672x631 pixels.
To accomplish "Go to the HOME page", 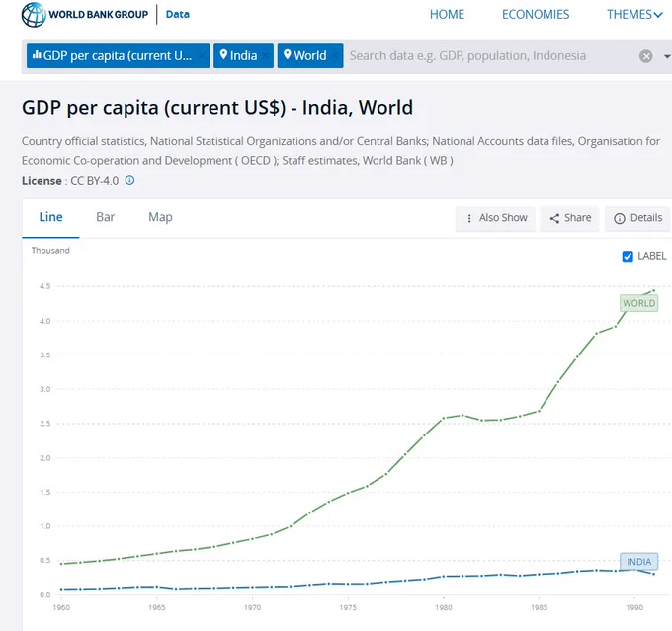I will click(447, 15).
